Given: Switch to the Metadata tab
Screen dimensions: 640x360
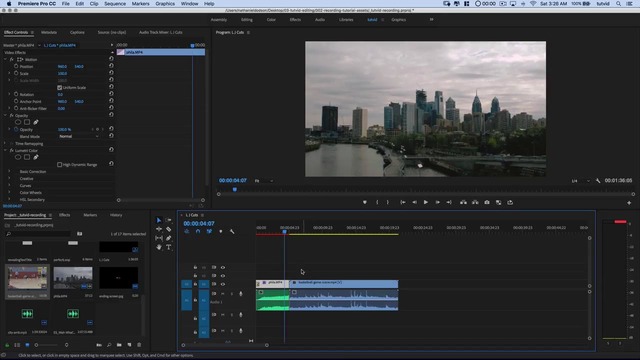Looking at the screenshot, I should point(49,32).
